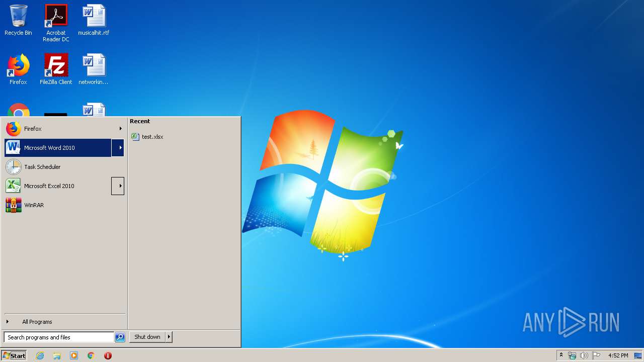Click the Firefox icon in Start menu
Screen dimensions: 644x362
click(x=13, y=129)
